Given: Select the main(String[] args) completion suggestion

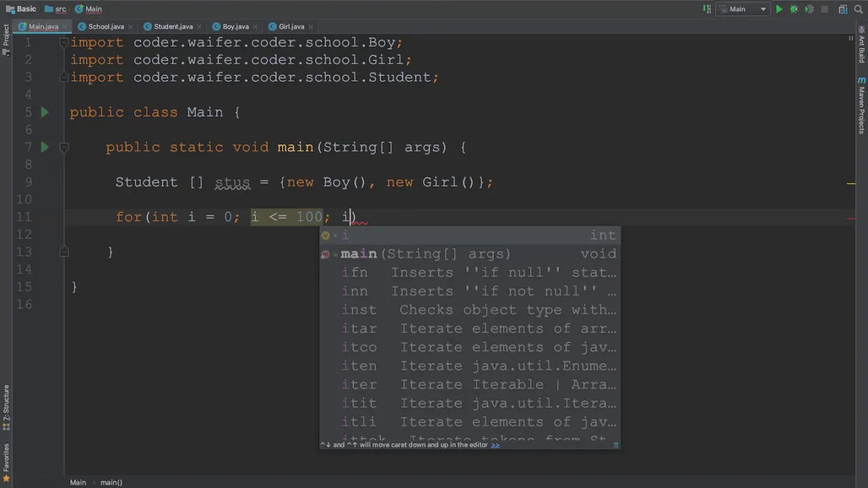Looking at the screenshot, I should tap(469, 254).
